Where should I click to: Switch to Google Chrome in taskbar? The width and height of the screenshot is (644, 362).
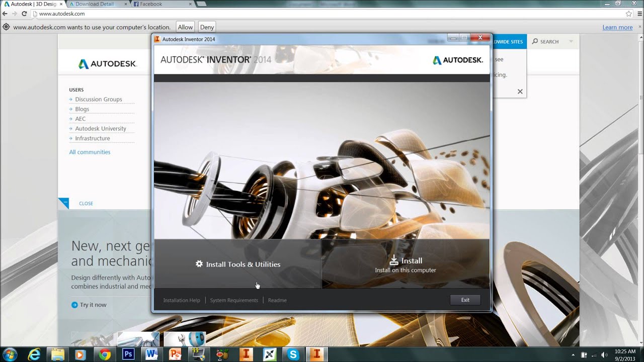pyautogui.click(x=104, y=354)
